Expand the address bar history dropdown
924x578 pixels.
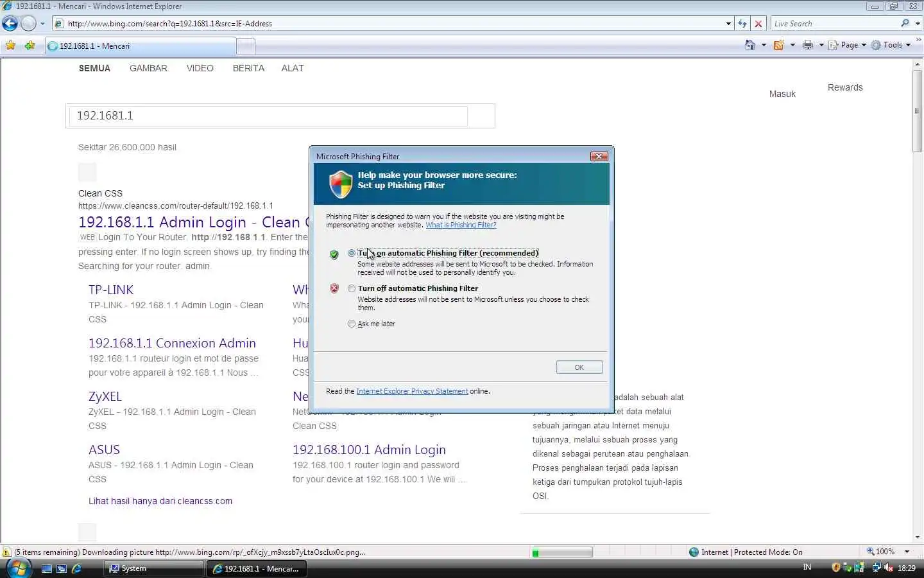point(728,24)
